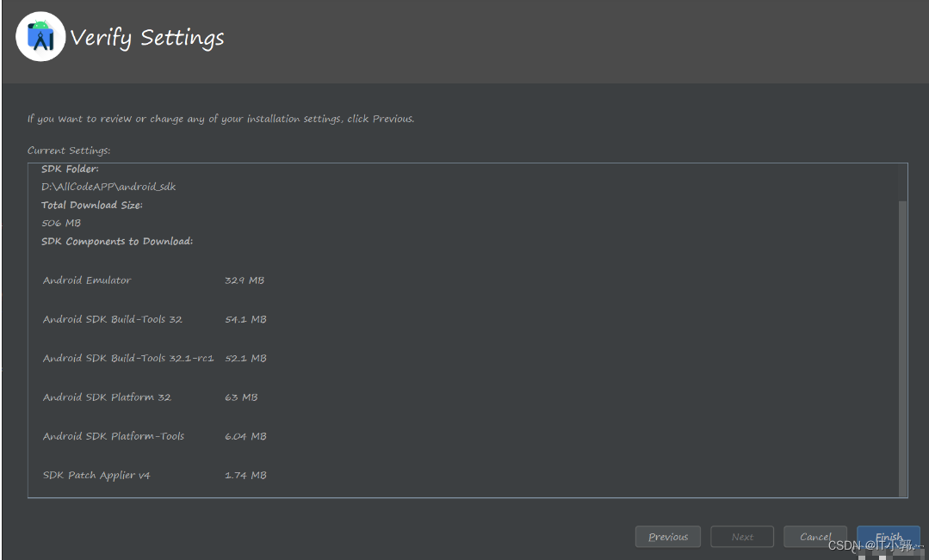Click the SDK Folder heading
The width and height of the screenshot is (929, 560).
pyautogui.click(x=70, y=169)
